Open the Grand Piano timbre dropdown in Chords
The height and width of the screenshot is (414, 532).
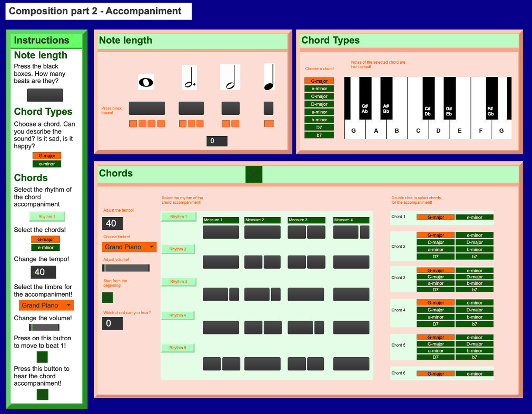click(x=129, y=246)
